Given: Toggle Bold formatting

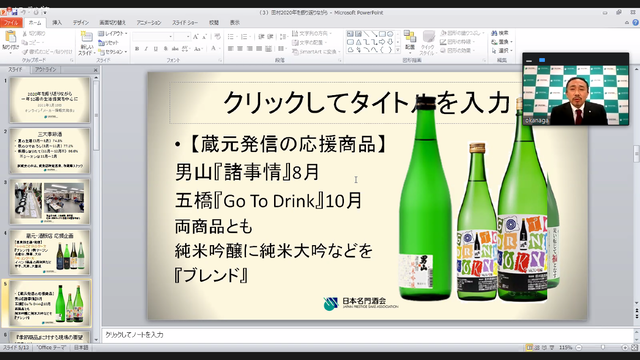Looking at the screenshot, I should coord(137,49).
